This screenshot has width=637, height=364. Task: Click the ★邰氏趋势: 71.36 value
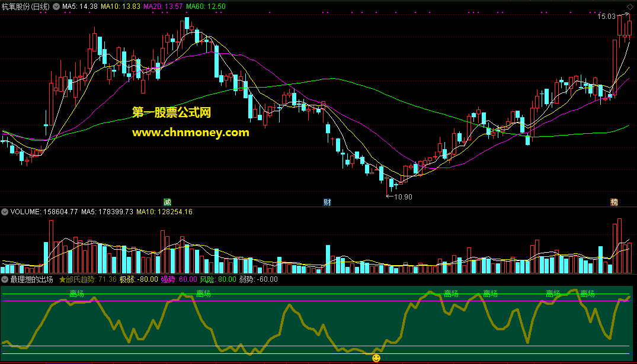point(88,279)
